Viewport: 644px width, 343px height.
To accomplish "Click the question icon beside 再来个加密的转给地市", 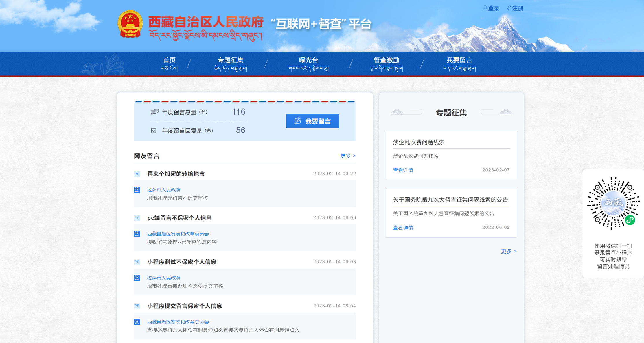I will pyautogui.click(x=137, y=174).
